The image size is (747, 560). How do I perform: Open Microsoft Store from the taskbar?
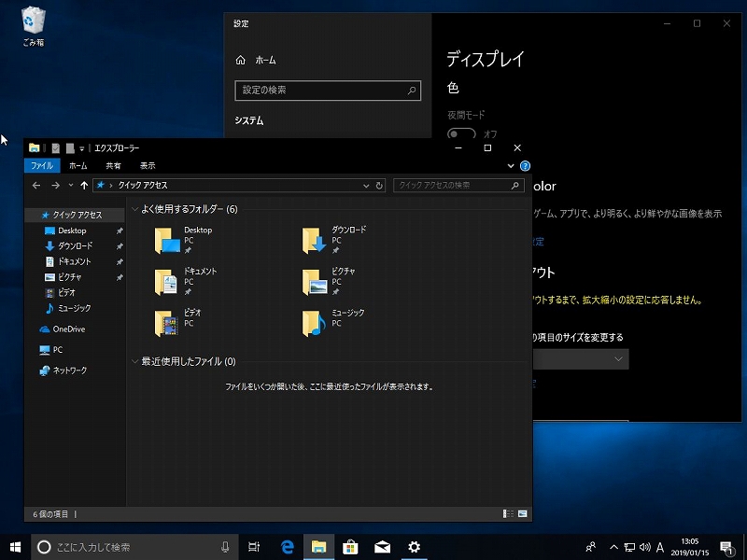350,547
